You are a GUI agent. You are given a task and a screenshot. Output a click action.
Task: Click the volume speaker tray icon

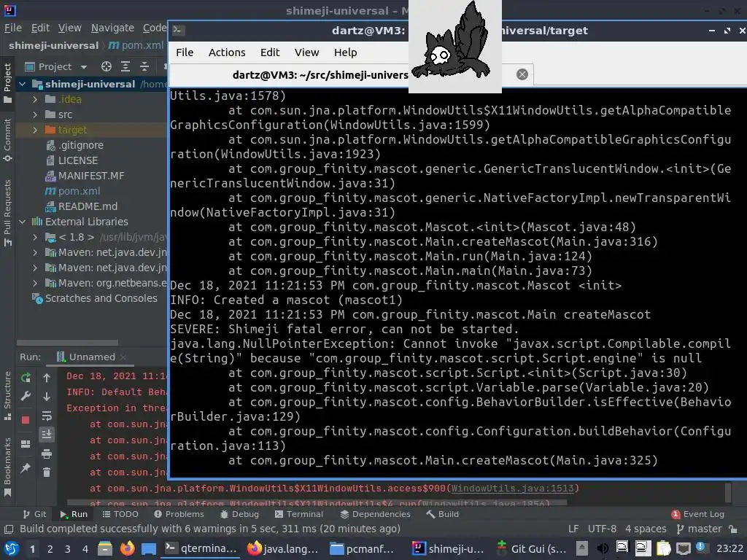pyautogui.click(x=603, y=548)
